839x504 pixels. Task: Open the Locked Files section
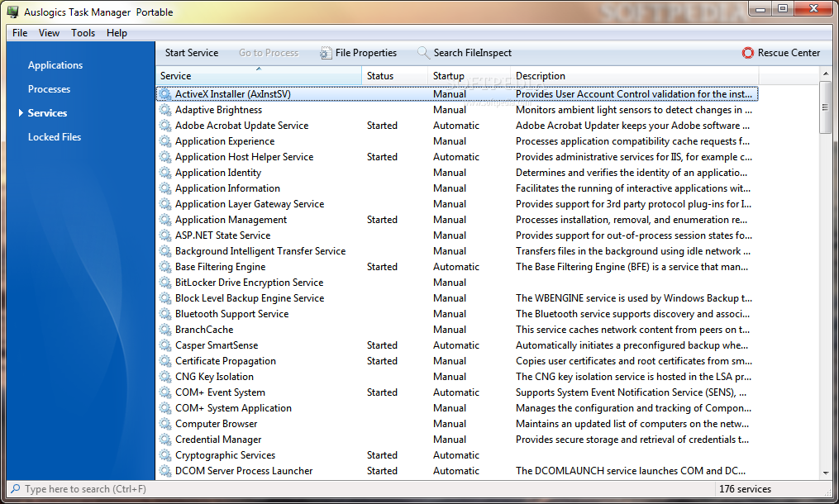(x=54, y=137)
